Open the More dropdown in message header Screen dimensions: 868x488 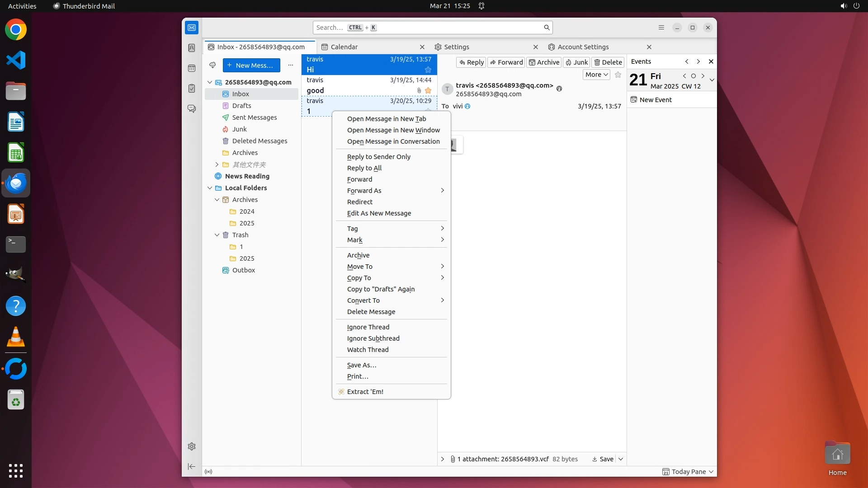596,75
